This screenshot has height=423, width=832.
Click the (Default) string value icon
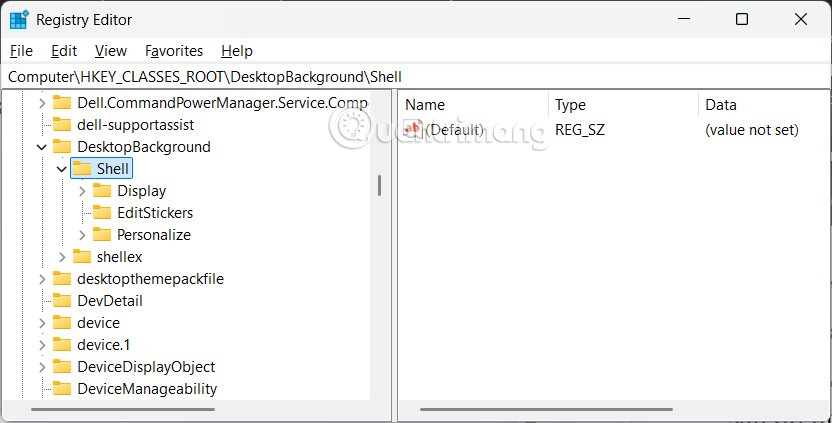coord(413,130)
